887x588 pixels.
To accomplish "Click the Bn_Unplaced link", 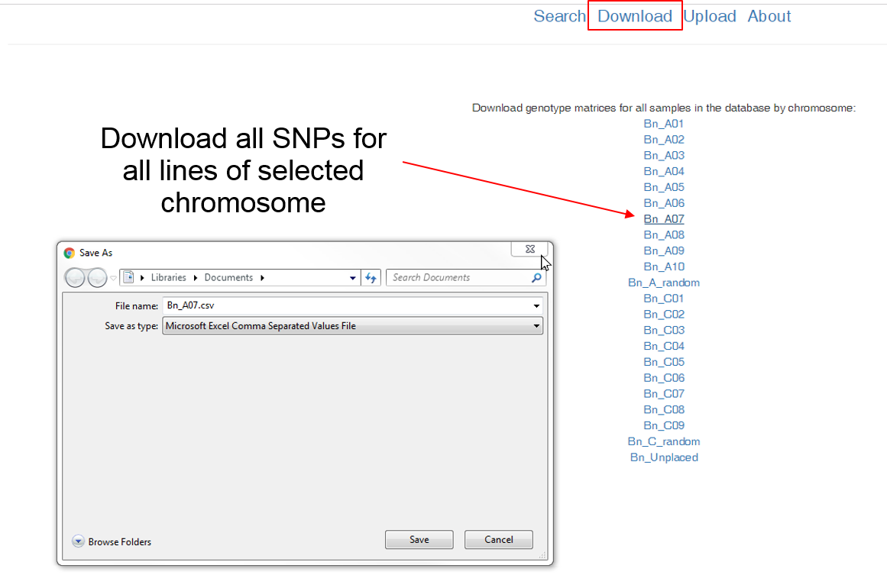I will click(x=664, y=457).
